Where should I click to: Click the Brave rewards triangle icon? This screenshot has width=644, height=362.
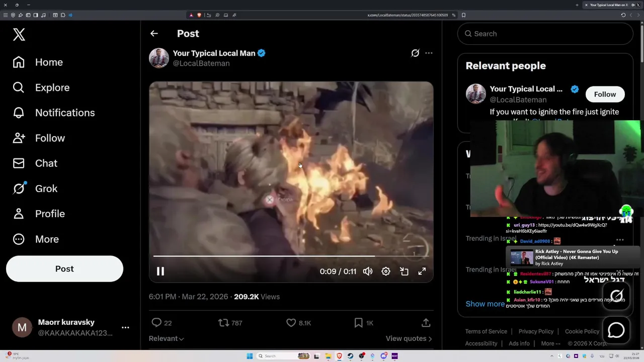191,15
